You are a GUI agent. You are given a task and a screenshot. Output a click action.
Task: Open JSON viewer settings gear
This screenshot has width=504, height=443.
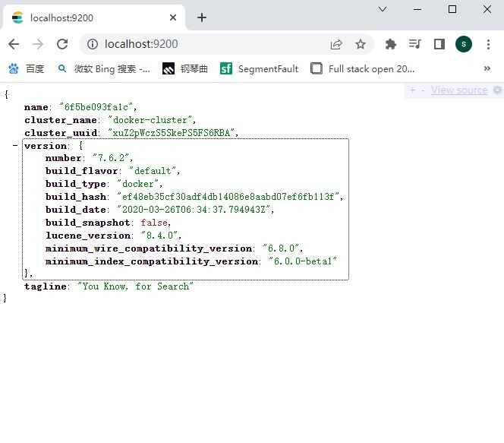coord(497,90)
